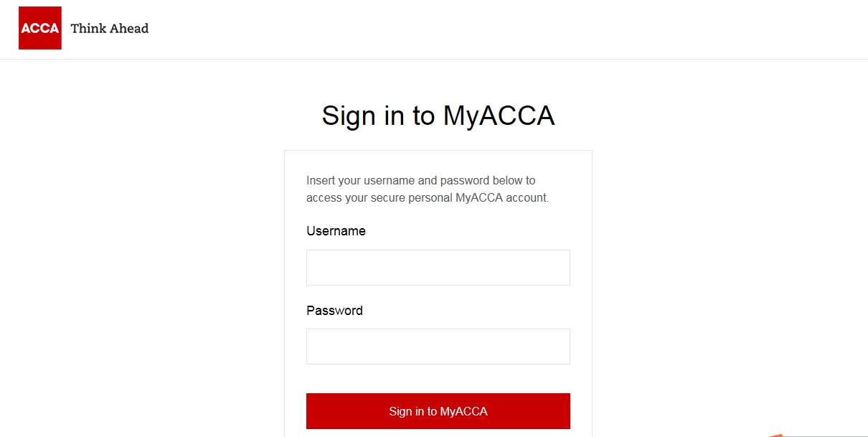Viewport: 868px width, 437px height.
Task: Click the orange widget at the bottom-right corner
Action: click(x=775, y=435)
